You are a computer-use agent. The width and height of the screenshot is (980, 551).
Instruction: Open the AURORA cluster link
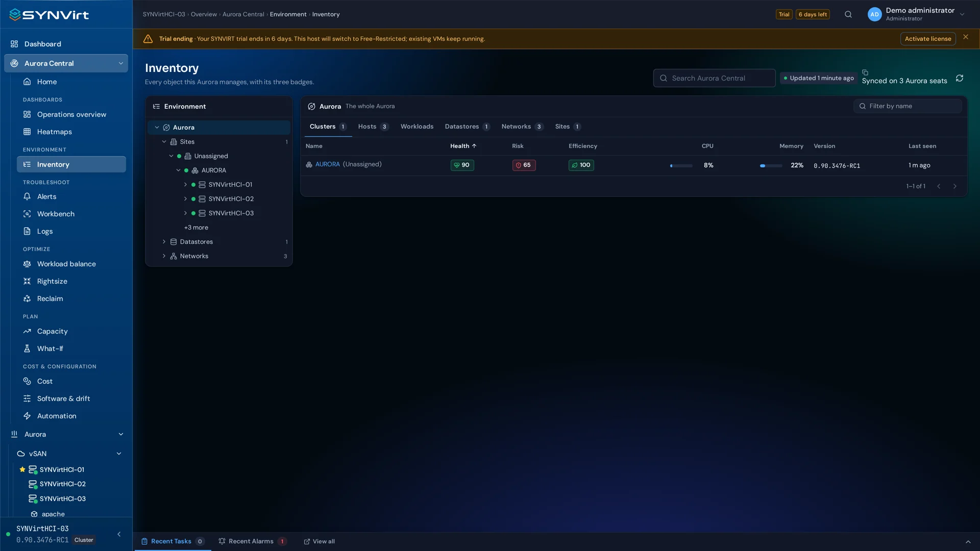pyautogui.click(x=327, y=164)
